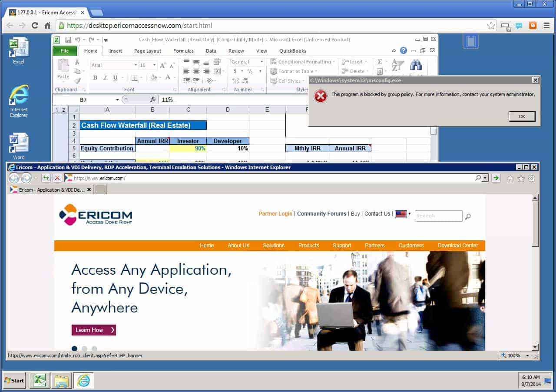Toggle Center alignment in Alignment group
This screenshot has height=392, width=556.
tap(196, 71)
